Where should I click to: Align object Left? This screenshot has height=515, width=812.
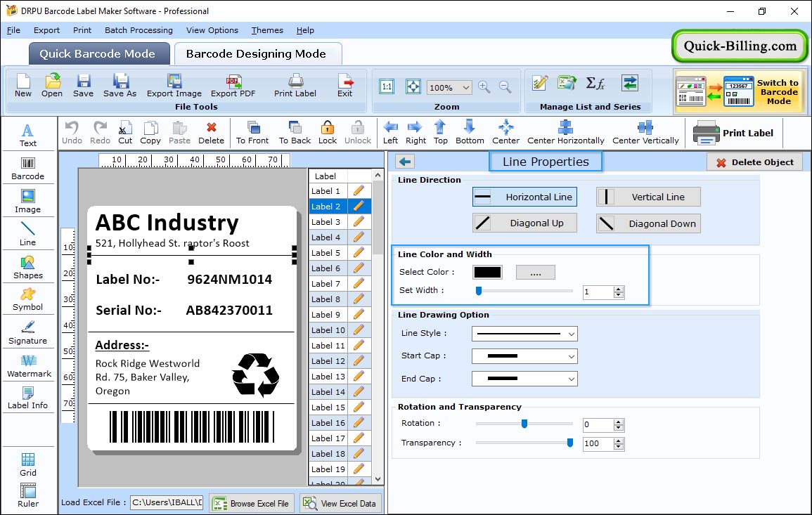coord(390,133)
